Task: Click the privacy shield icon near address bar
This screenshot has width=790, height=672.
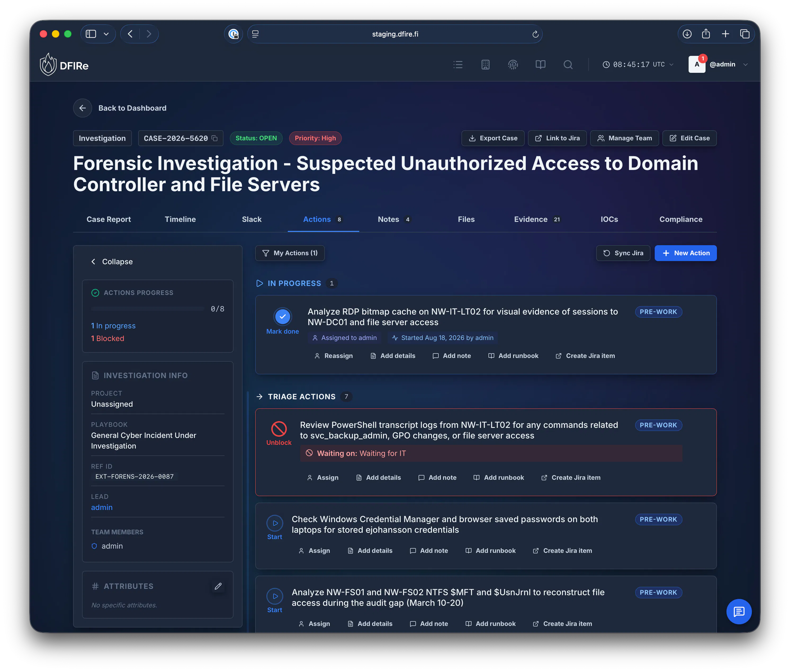Action: pos(233,34)
